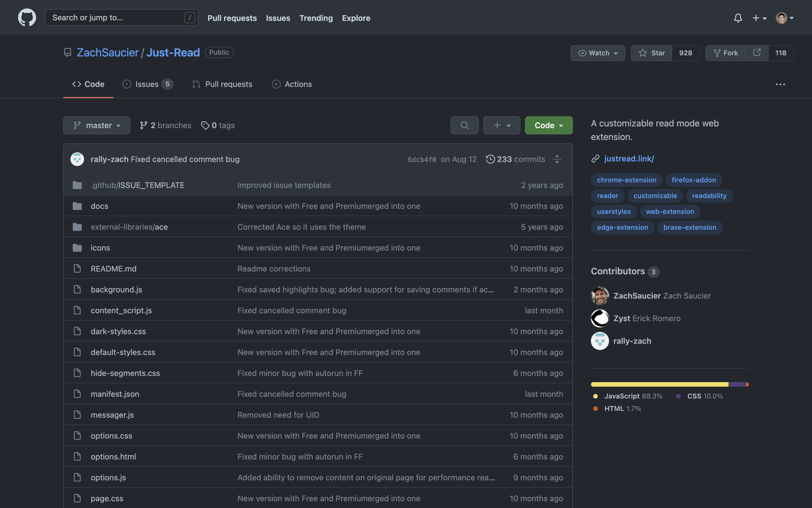Select the brave-extension topic tag
812x508 pixels.
[x=690, y=227]
